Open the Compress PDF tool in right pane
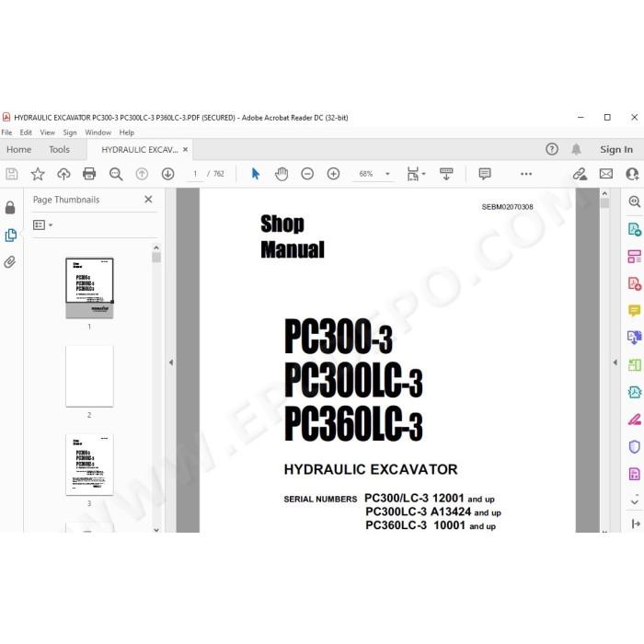This screenshot has width=644, height=644. (x=634, y=392)
